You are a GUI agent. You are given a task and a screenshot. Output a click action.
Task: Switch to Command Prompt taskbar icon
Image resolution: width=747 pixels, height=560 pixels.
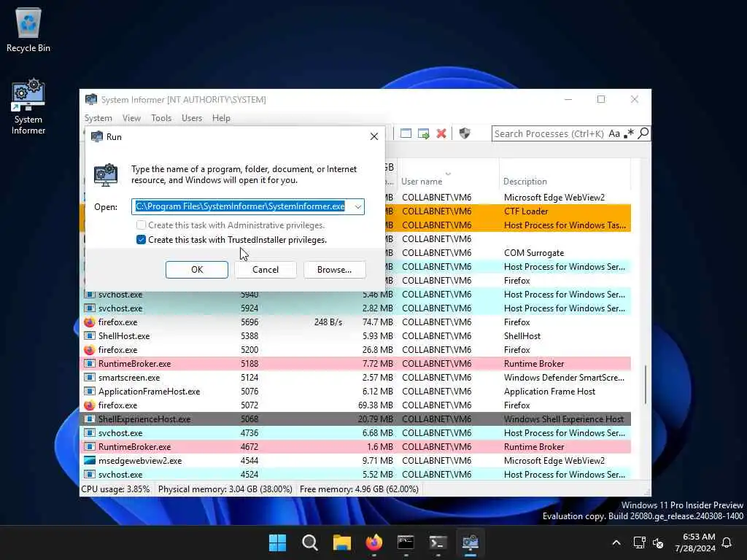pyautogui.click(x=406, y=542)
